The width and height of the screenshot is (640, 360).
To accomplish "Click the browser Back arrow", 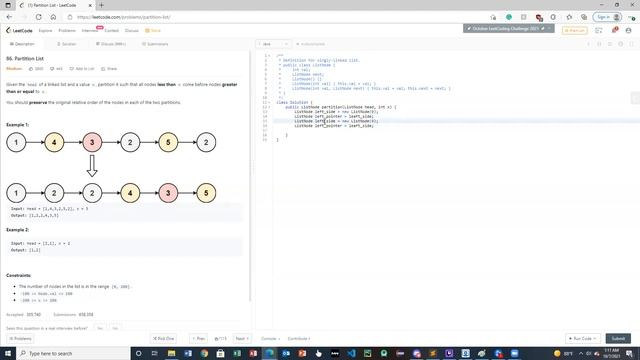I will point(9,17).
